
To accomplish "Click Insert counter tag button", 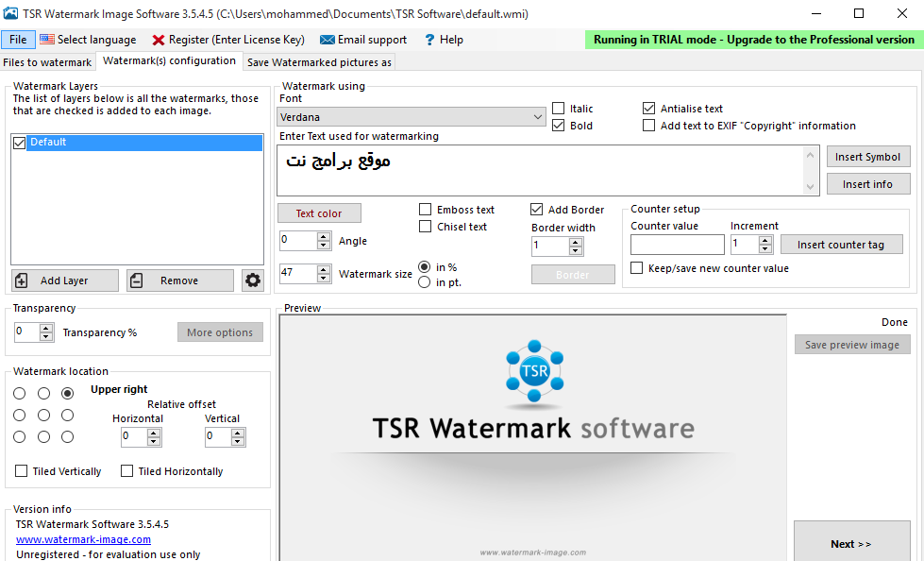I will (842, 245).
